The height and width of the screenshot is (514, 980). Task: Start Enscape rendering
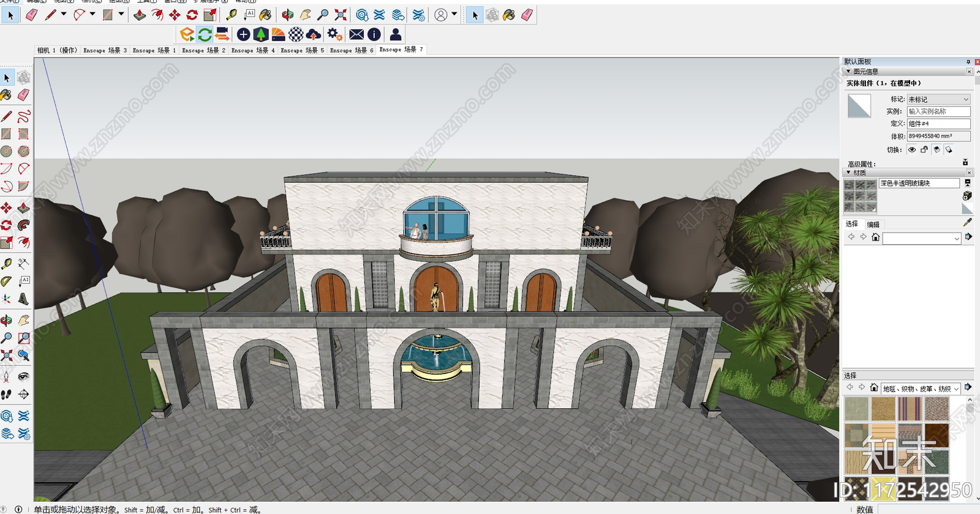pos(187,34)
